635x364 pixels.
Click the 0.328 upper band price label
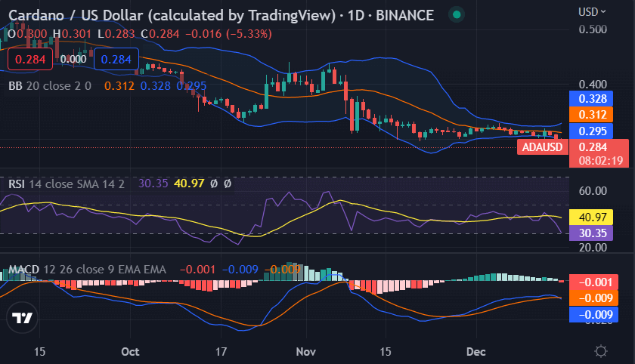(591, 99)
